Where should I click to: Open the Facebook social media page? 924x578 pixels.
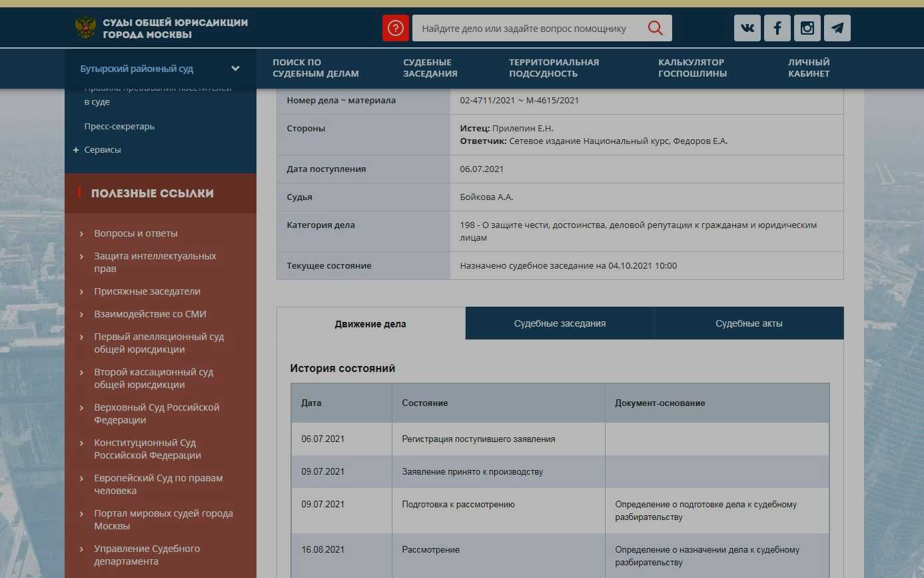pyautogui.click(x=777, y=28)
